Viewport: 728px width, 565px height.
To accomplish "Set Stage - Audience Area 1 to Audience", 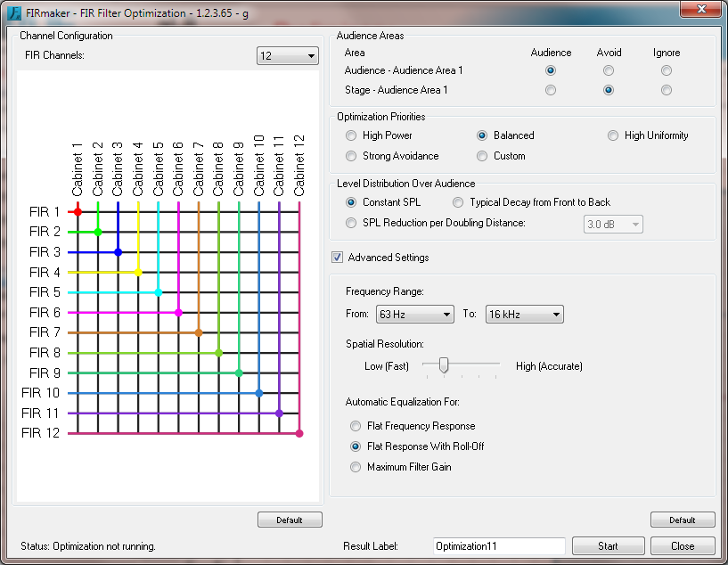I will 551,90.
